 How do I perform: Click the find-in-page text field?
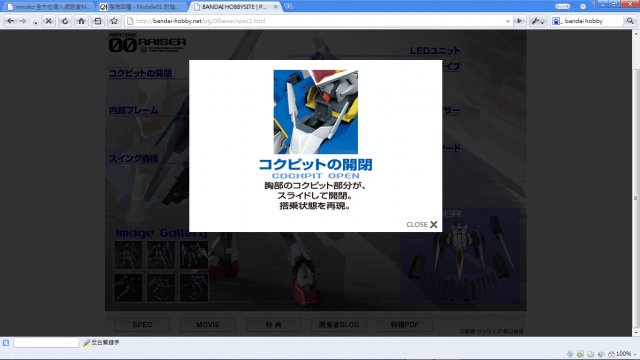click(46, 342)
